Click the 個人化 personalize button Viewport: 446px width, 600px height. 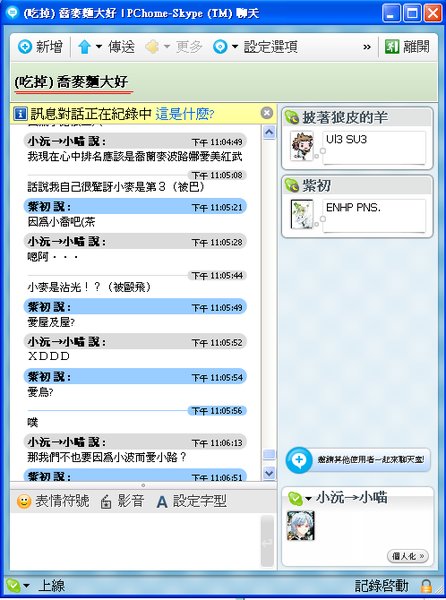coord(408,556)
